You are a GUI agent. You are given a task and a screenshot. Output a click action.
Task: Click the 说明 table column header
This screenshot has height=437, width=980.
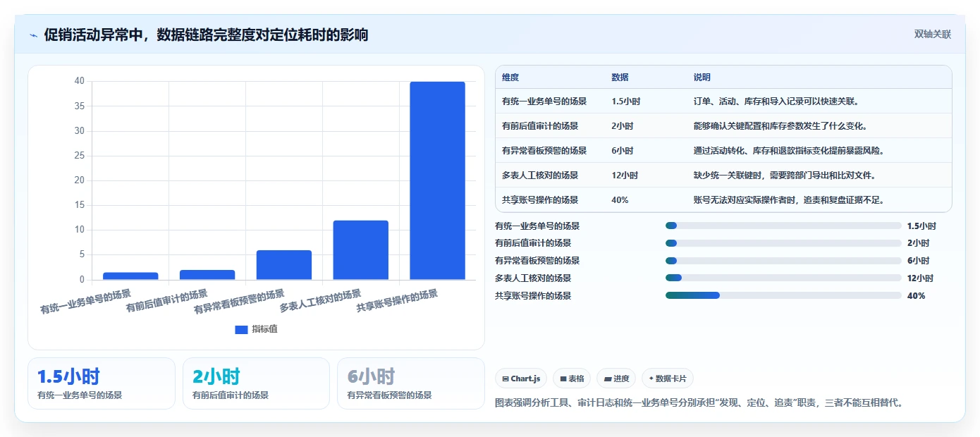702,78
